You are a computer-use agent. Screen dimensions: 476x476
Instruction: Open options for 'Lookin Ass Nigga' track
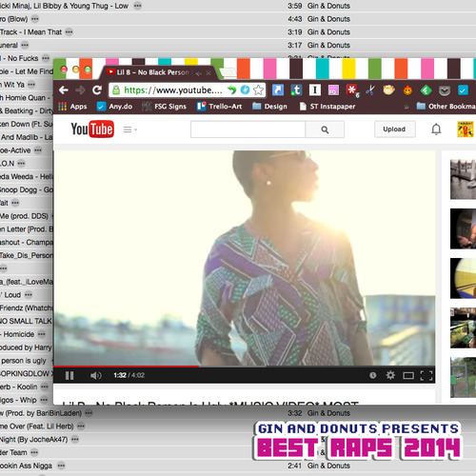pyautogui.click(x=61, y=466)
